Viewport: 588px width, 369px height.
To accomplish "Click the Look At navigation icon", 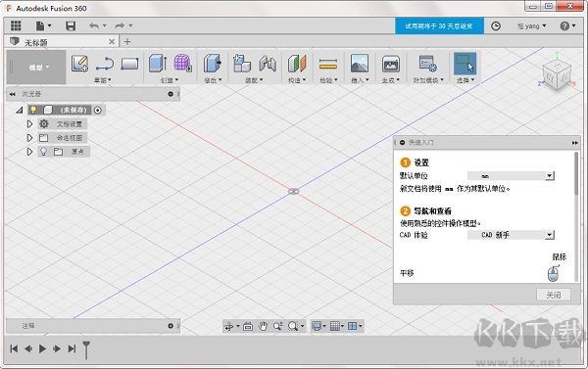I will (248, 326).
